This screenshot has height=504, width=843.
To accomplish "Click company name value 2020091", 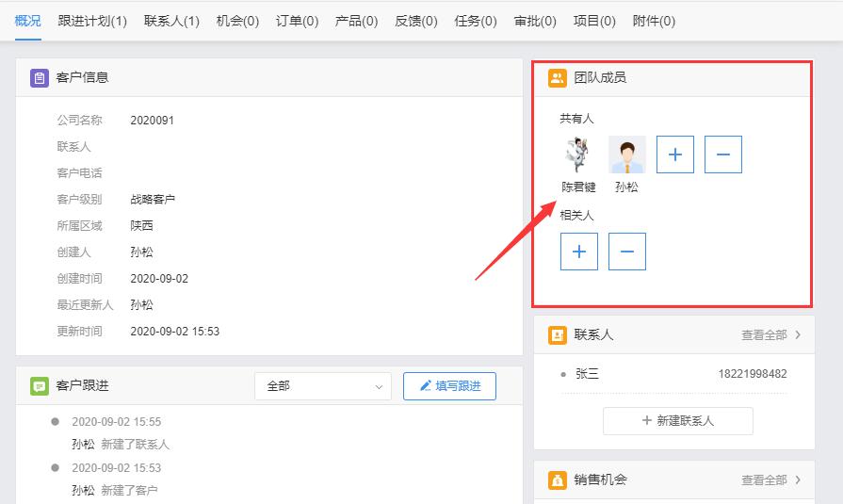I will 153,121.
